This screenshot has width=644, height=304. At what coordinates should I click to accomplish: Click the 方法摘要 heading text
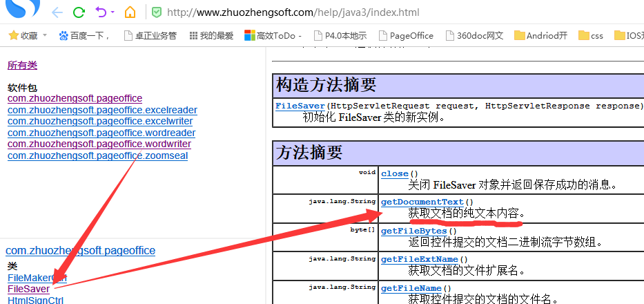tap(309, 152)
